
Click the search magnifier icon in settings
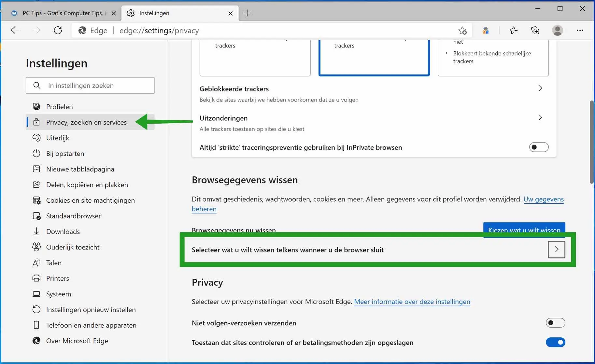click(37, 85)
